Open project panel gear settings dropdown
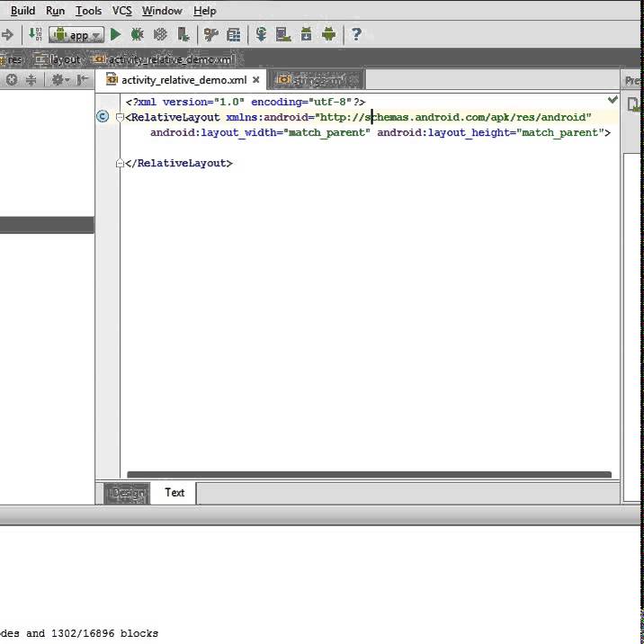644x644 pixels. coord(60,80)
